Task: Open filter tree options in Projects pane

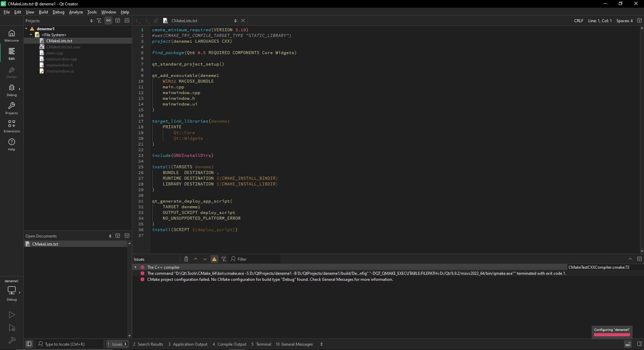Action: 99,20
